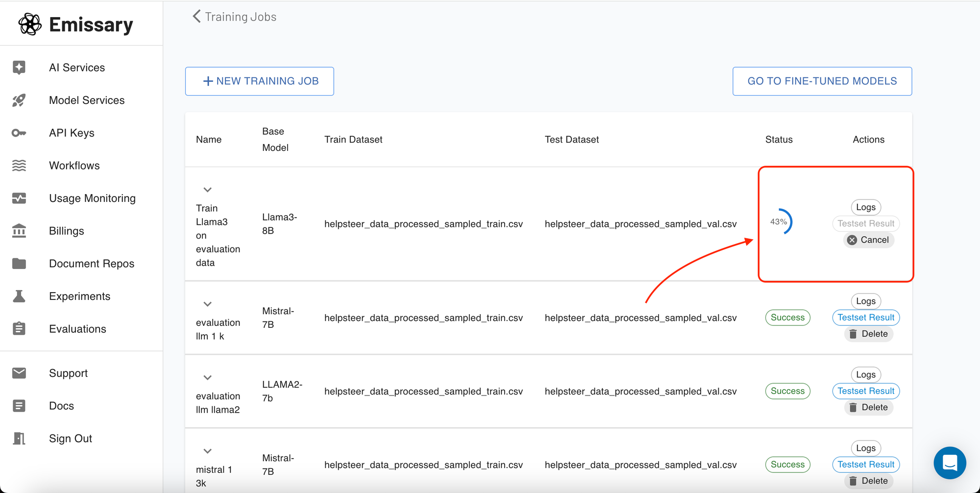The width and height of the screenshot is (980, 493).
Task: Open the chat support bubble
Action: point(950,463)
